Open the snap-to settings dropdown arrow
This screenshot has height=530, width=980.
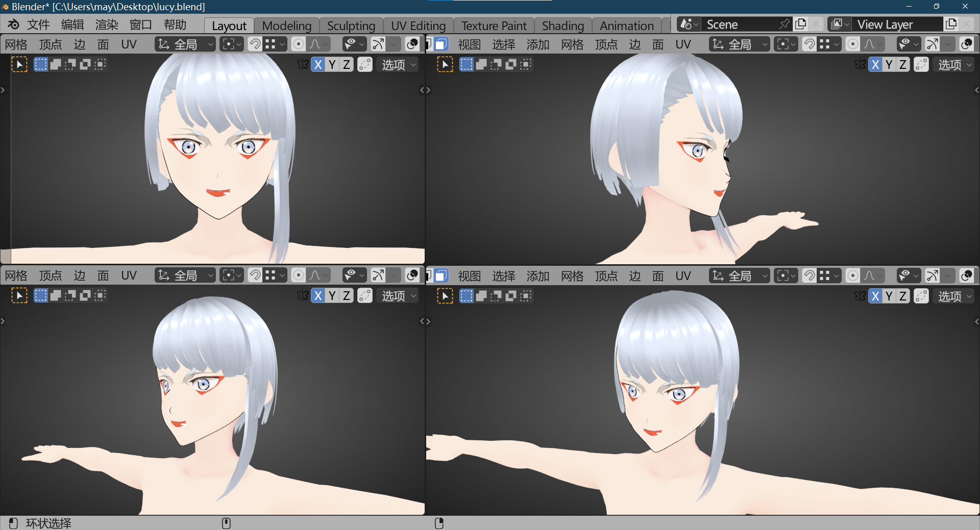[x=283, y=44]
